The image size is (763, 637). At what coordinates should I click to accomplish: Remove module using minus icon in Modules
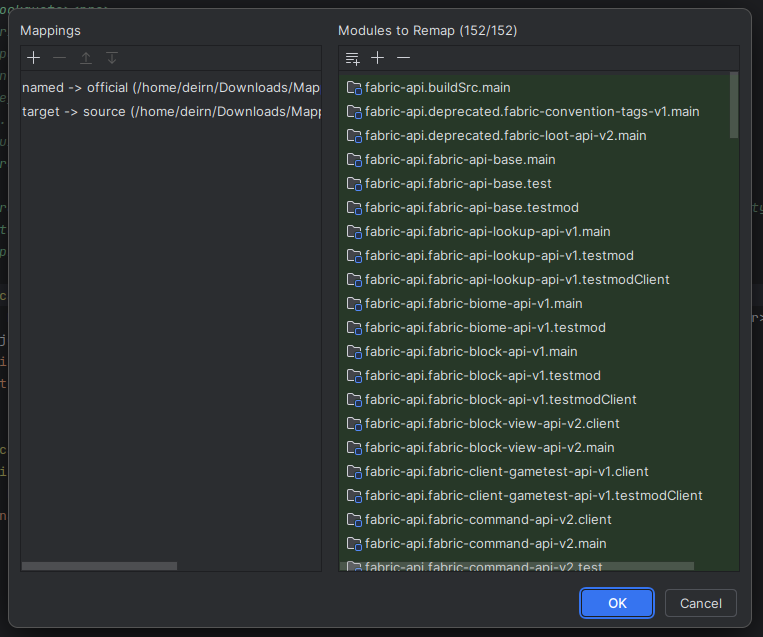pos(404,58)
